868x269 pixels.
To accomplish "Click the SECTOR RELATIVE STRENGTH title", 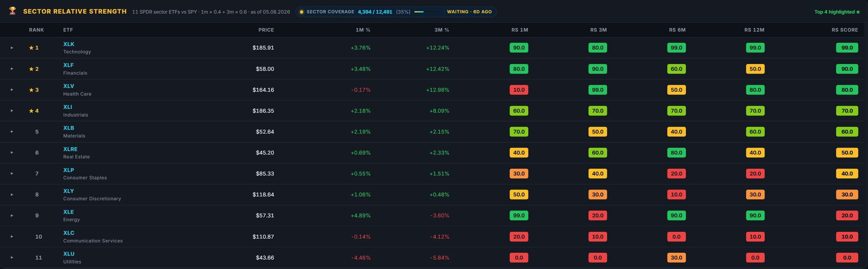I will [75, 12].
